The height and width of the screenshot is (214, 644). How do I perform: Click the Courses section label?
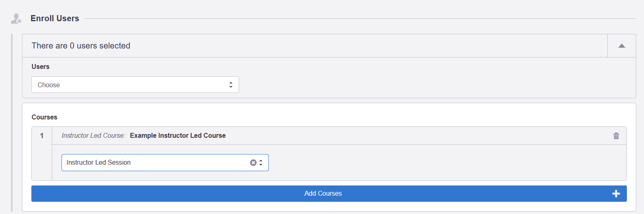44,117
